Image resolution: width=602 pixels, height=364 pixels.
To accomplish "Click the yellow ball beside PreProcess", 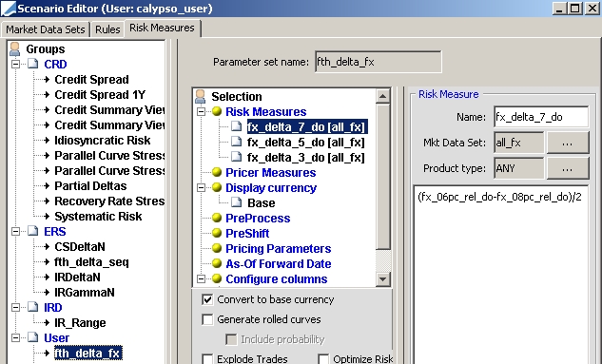I will click(x=217, y=218).
